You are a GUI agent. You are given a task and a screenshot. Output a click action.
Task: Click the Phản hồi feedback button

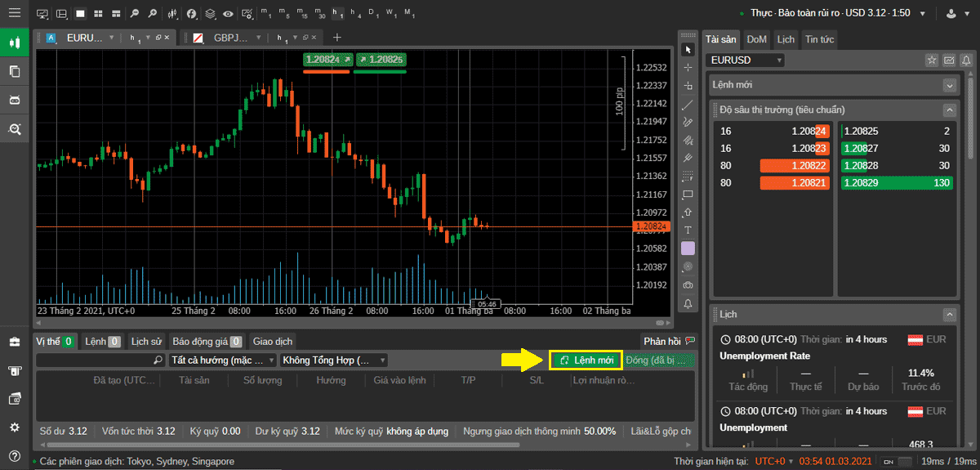tap(669, 341)
